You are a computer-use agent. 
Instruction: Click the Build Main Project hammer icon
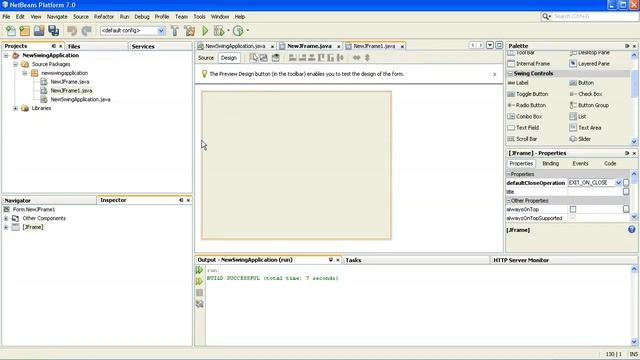point(175,31)
